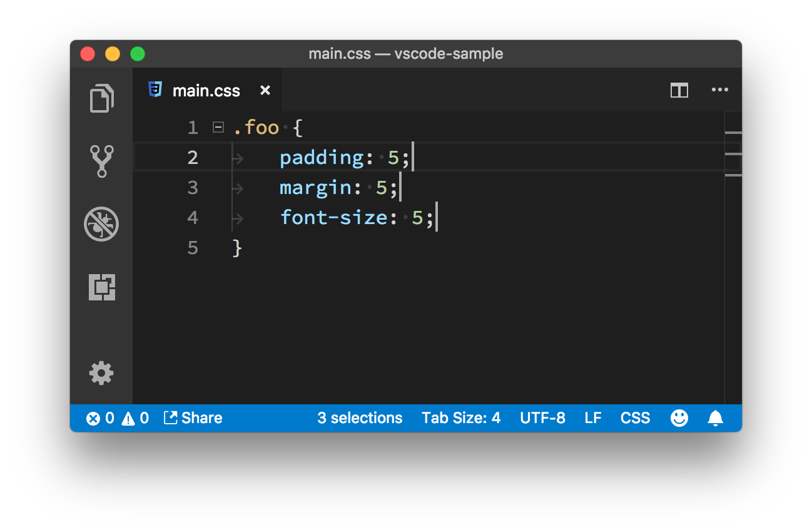Open the Explorer sidebar
Image resolution: width=812 pixels, height=532 pixels.
pyautogui.click(x=101, y=98)
